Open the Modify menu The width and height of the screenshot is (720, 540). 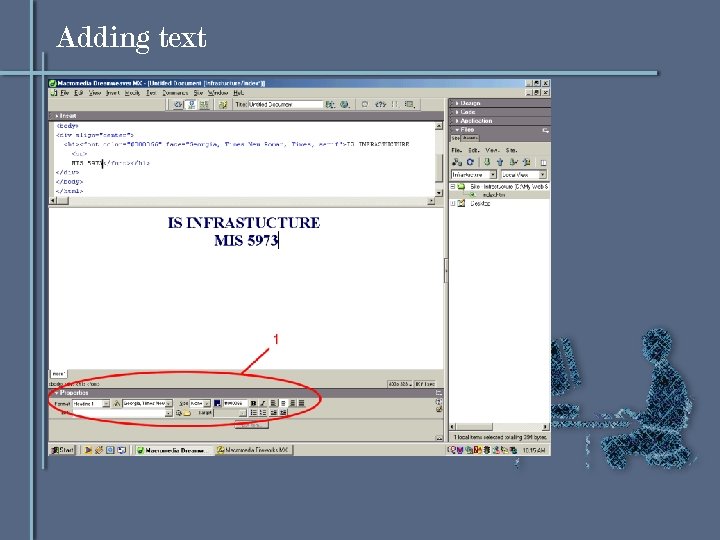click(133, 93)
